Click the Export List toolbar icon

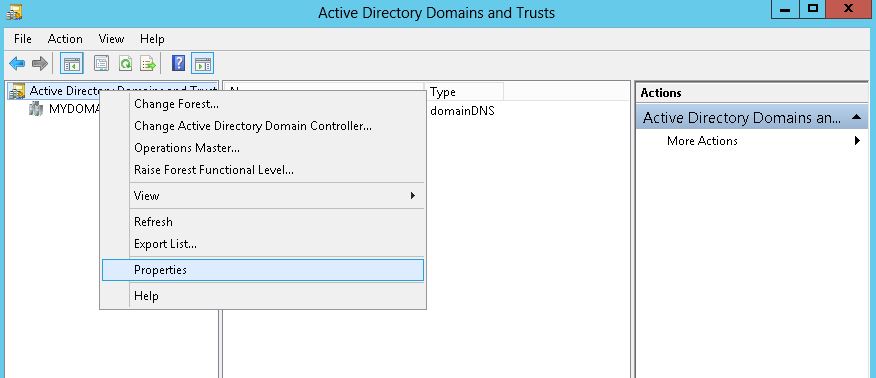click(148, 64)
